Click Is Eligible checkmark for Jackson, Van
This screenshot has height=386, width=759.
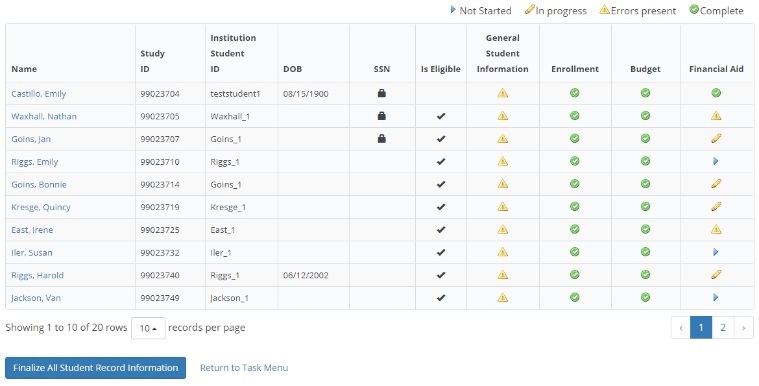point(440,297)
